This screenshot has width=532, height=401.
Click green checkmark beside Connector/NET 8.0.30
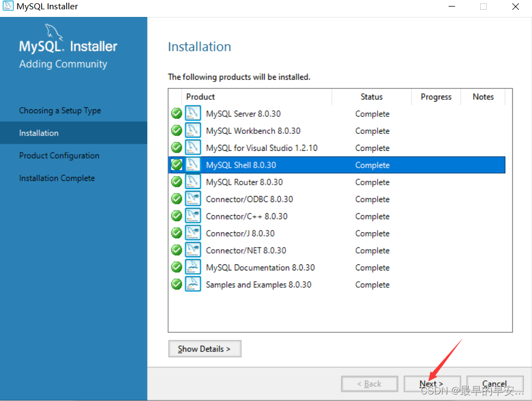pyautogui.click(x=176, y=250)
